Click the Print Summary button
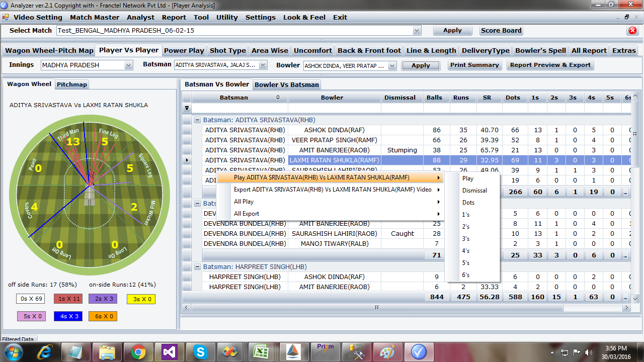The image size is (644, 362). (x=474, y=65)
